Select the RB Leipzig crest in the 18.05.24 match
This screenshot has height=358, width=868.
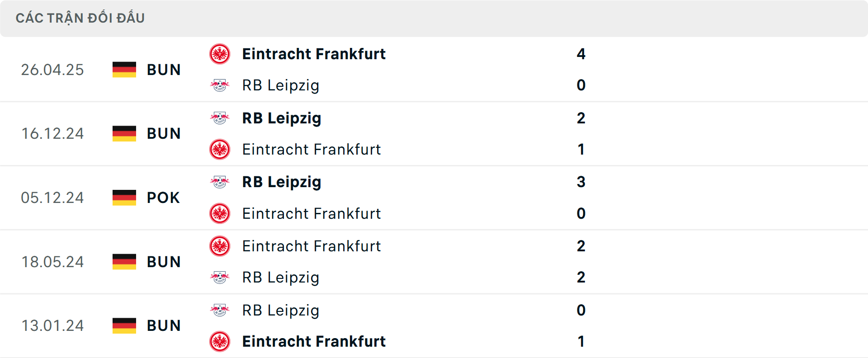pos(220,277)
